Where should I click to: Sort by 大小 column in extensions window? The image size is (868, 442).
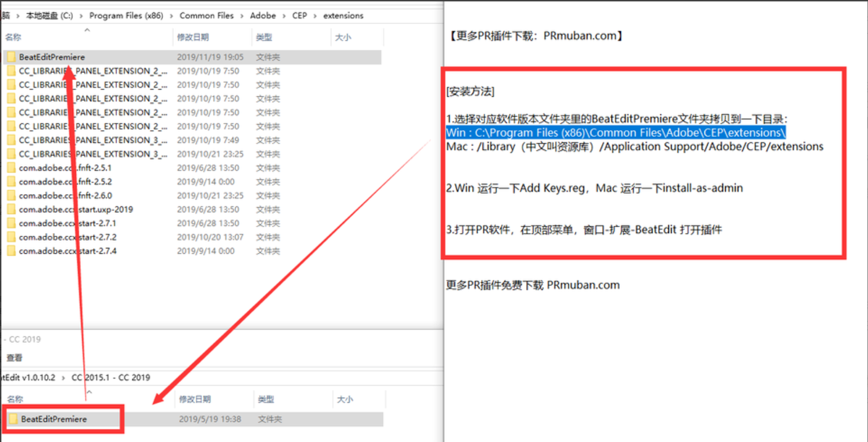click(343, 37)
